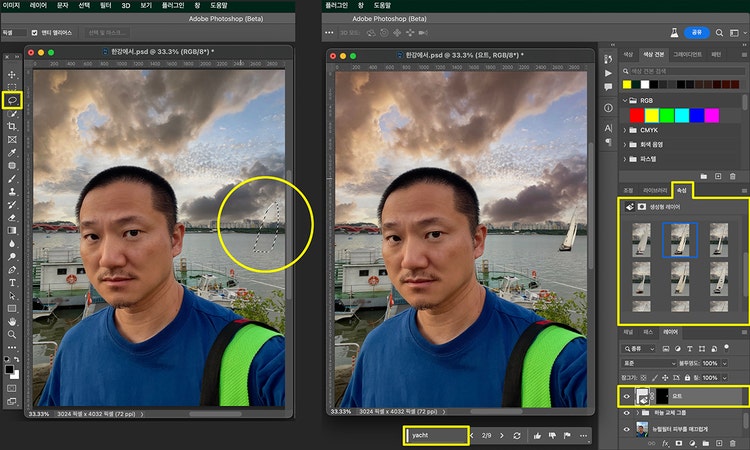
Task: Hide the 하늘 교체 그룹 layer group
Action: [x=627, y=413]
